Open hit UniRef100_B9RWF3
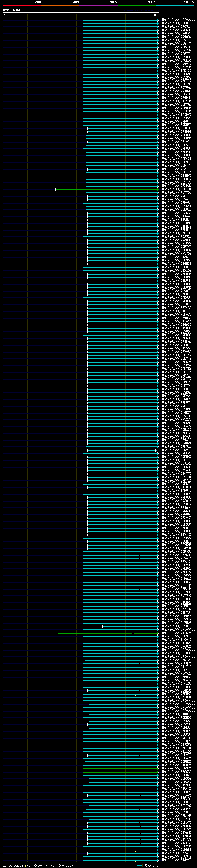 coord(176,125)
